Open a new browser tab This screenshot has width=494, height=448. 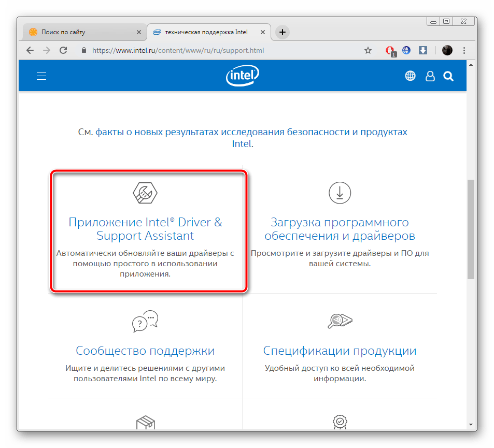pyautogui.click(x=282, y=32)
